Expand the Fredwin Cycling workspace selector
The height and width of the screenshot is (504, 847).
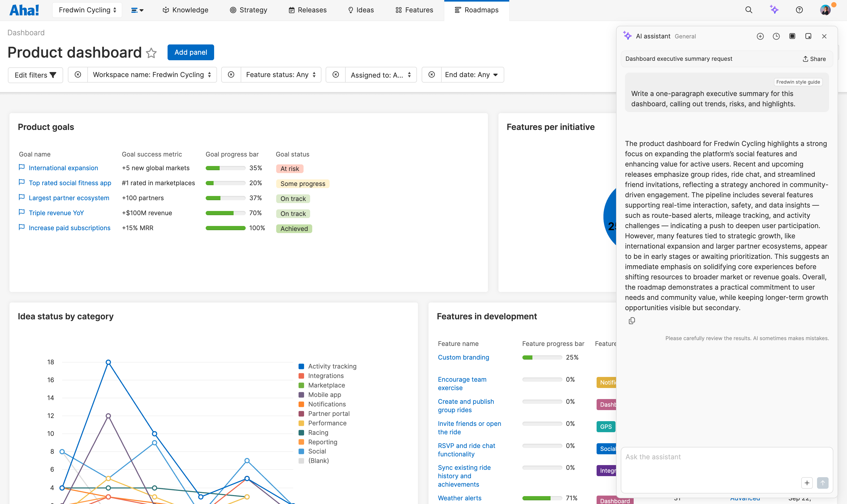click(x=87, y=9)
